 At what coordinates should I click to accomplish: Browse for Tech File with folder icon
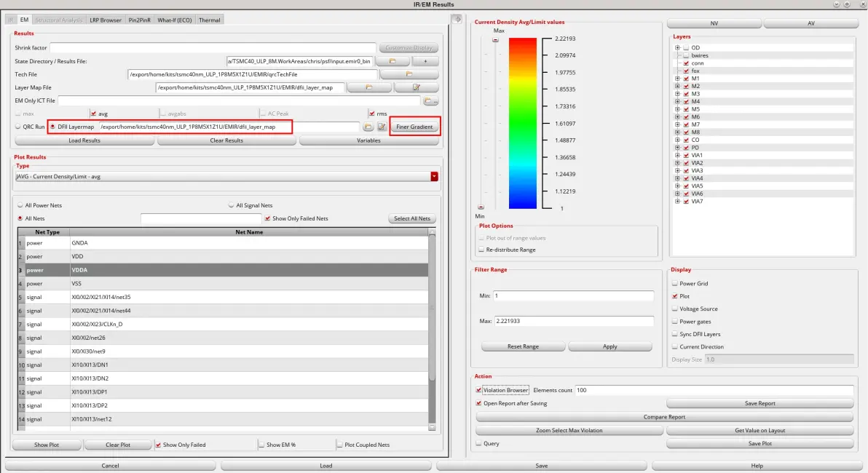[x=409, y=74]
